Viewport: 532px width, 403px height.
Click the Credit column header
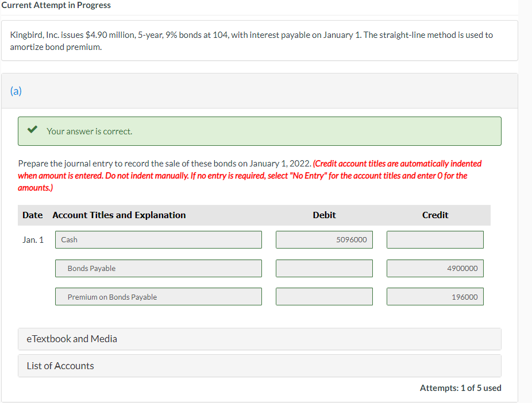pos(435,215)
